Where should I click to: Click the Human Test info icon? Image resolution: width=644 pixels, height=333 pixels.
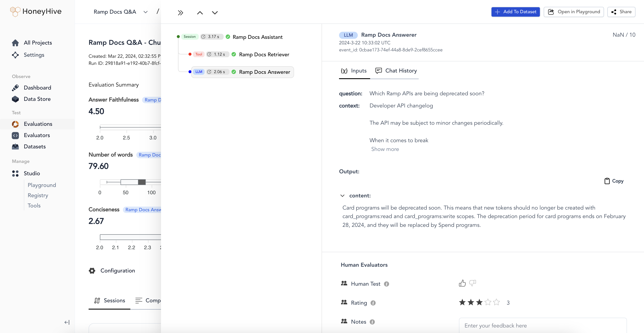387,284
